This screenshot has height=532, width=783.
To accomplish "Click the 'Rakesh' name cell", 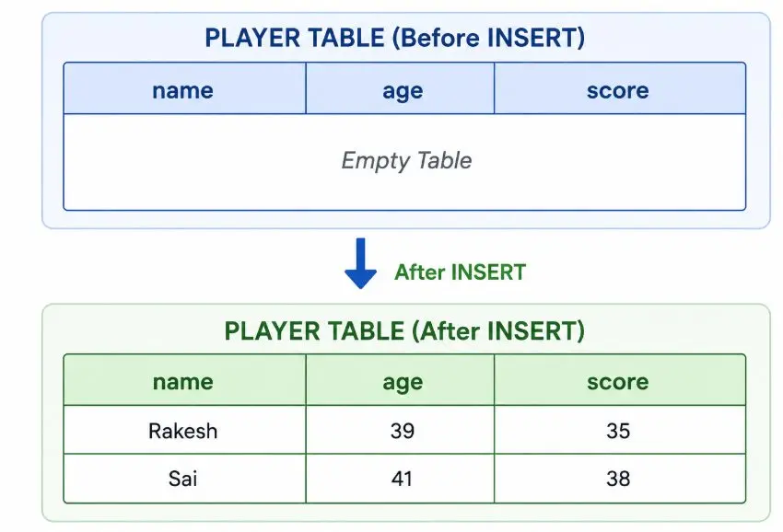I will point(184,430).
